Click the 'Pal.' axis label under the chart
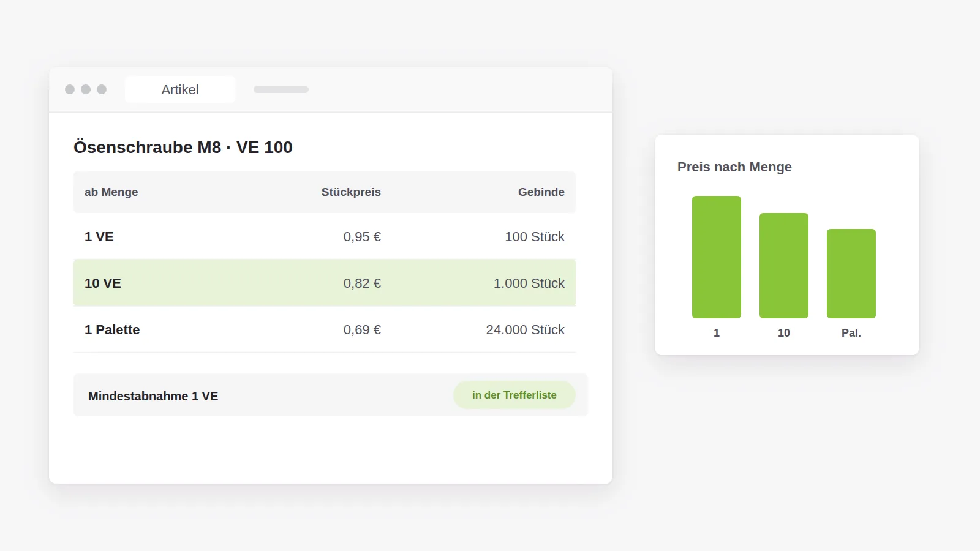 pyautogui.click(x=851, y=333)
